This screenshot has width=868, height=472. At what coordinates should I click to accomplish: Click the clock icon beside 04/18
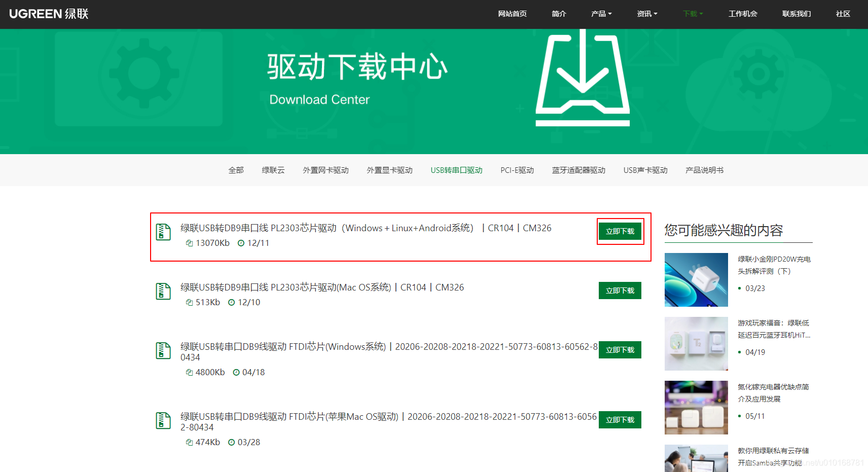[x=236, y=373]
